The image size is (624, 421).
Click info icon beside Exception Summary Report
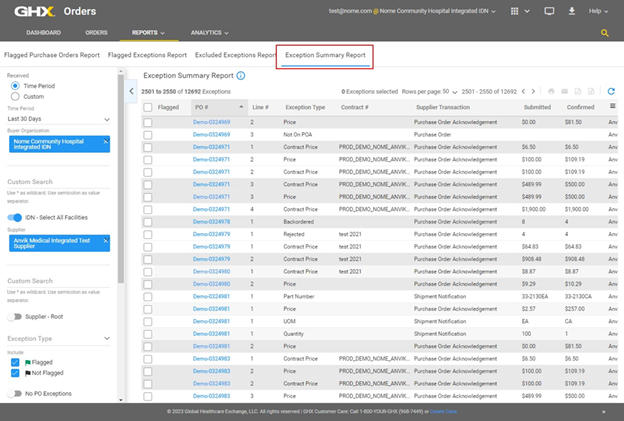(241, 75)
